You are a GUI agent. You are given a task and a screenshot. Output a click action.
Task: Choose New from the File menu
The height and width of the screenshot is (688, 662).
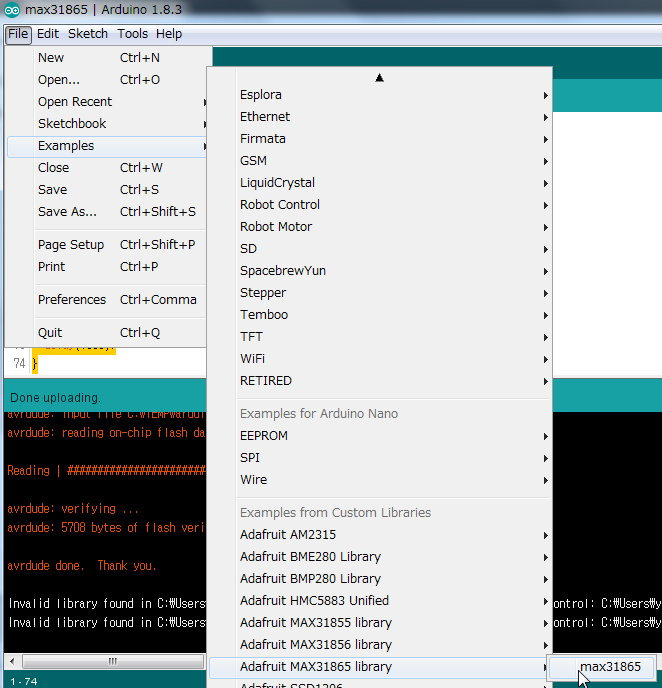107,57
